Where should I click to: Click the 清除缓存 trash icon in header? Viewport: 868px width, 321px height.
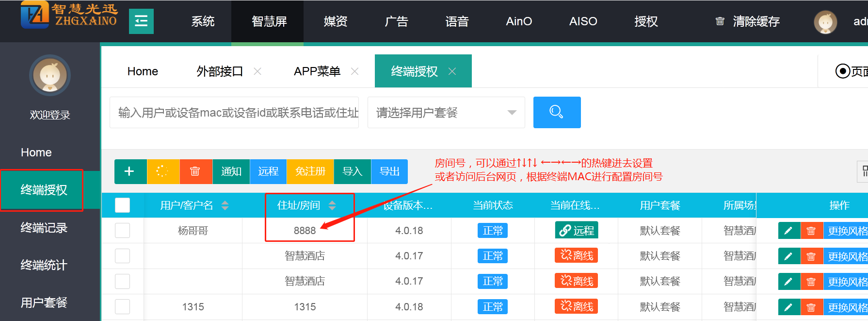point(720,21)
